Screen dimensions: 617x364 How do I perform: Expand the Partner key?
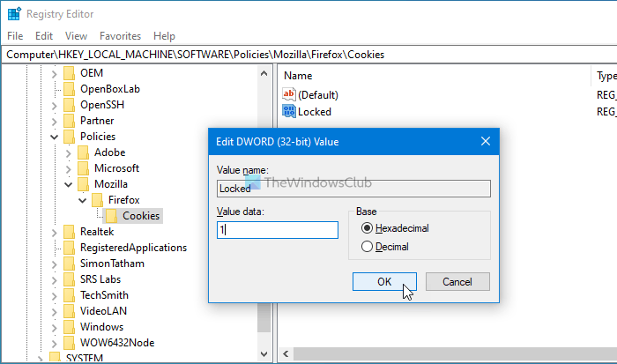tap(55, 122)
